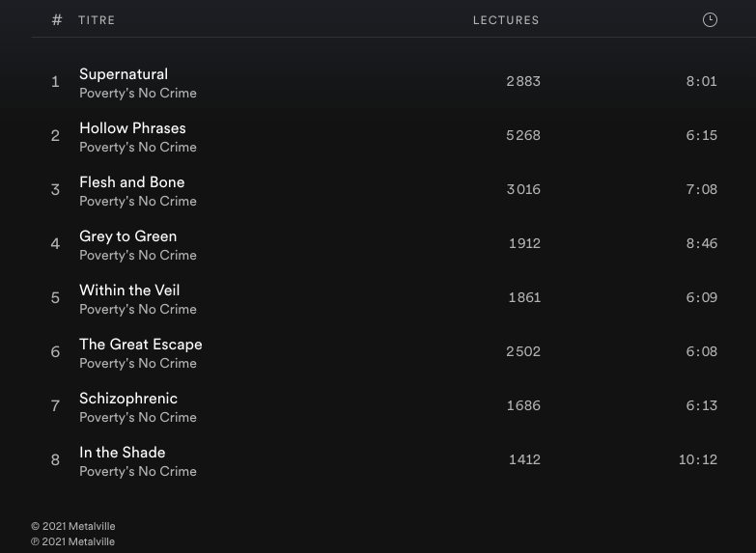Image resolution: width=756 pixels, height=553 pixels.
Task: Click the 10:12 duration of In the Shade
Action: pos(698,460)
